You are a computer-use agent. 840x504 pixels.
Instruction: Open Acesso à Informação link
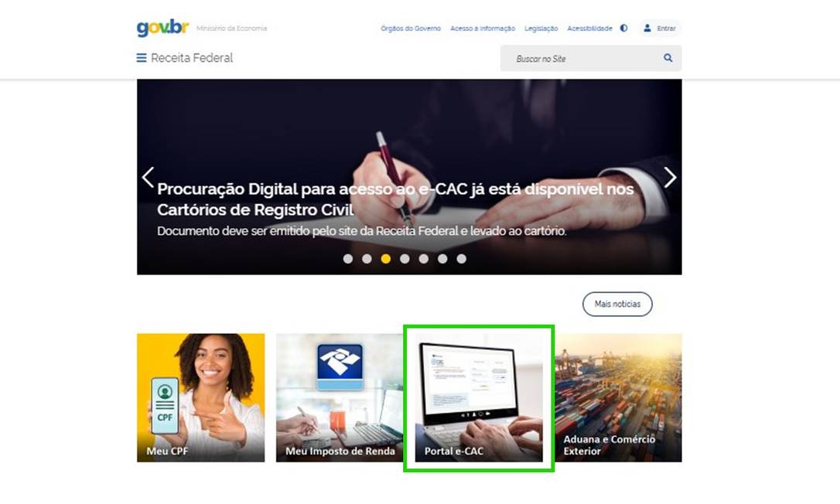click(x=483, y=29)
